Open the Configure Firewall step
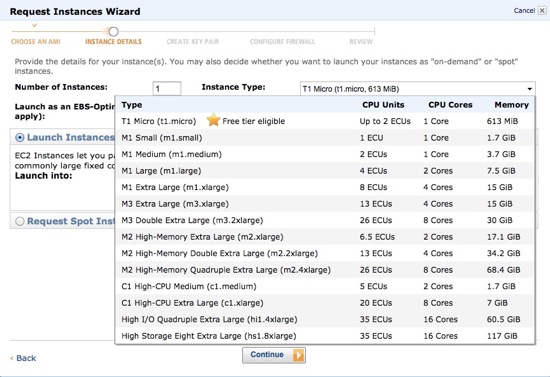This screenshot has width=550, height=377. point(282,42)
